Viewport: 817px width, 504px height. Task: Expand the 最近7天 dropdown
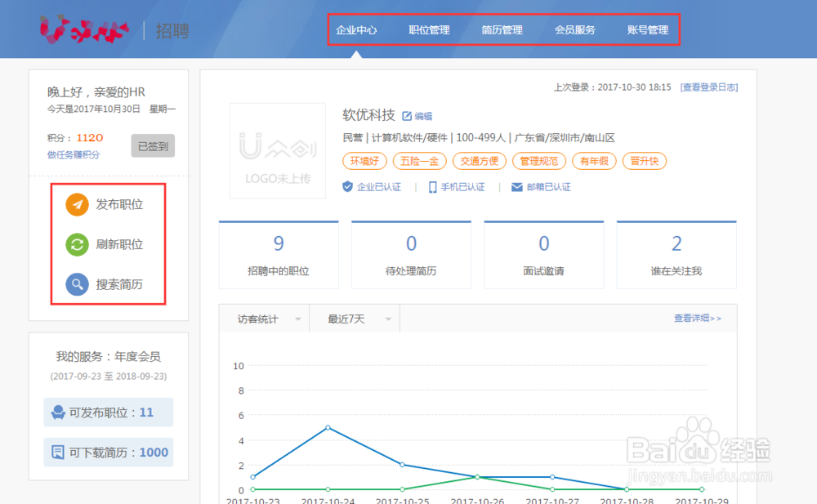pos(355,319)
